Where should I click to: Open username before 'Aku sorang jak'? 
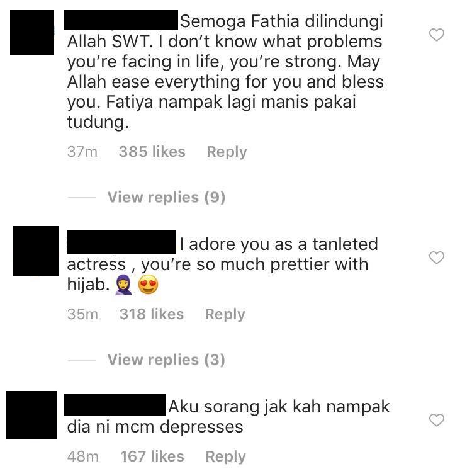pos(115,405)
